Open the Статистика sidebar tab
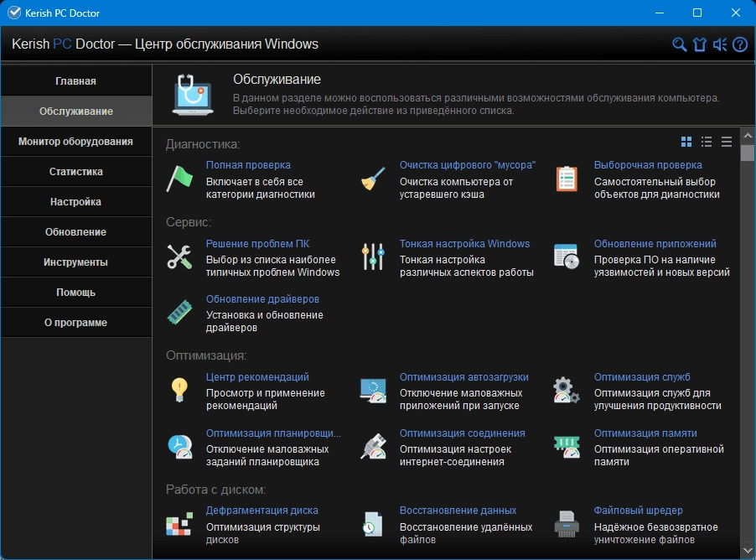The height and width of the screenshot is (560, 756). [75, 172]
